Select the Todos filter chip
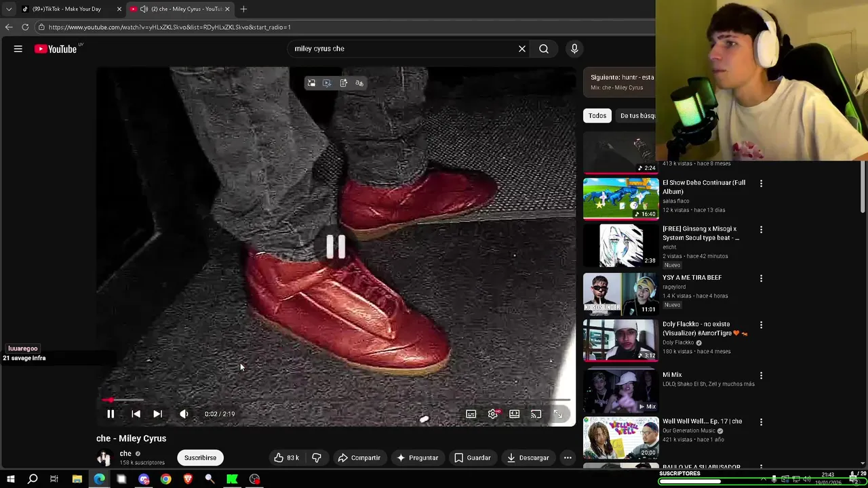868x488 pixels. pos(597,116)
